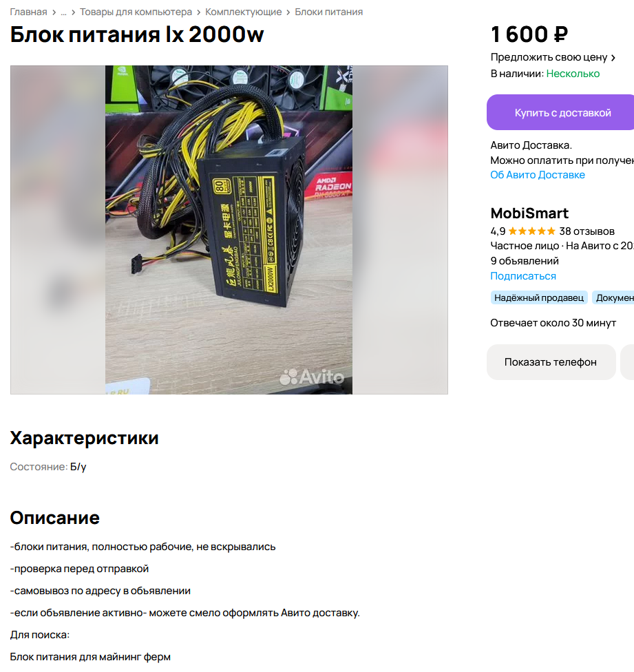Click Показать телефон button
Viewport: 634px width, 672px height.
tap(551, 362)
